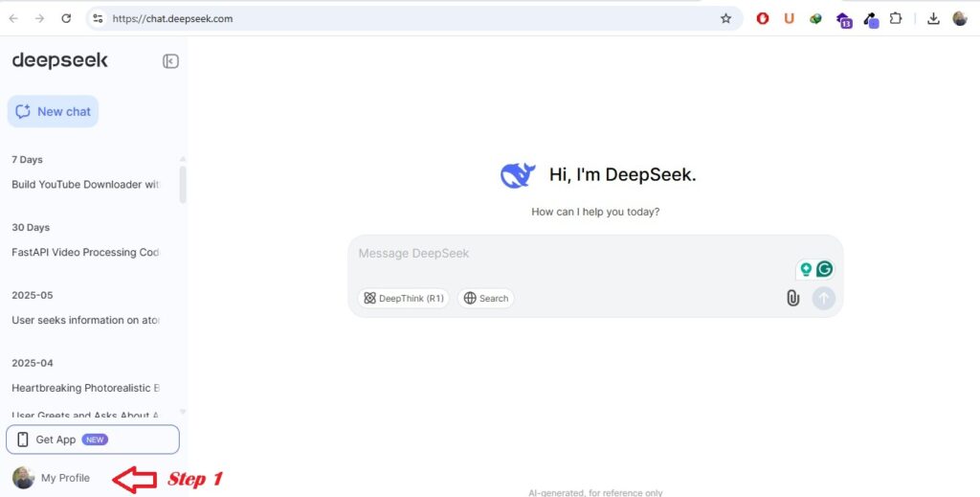Collapse the DeepSeek sidebar panel icon
Viewport: 980px width, 497px height.
(170, 60)
